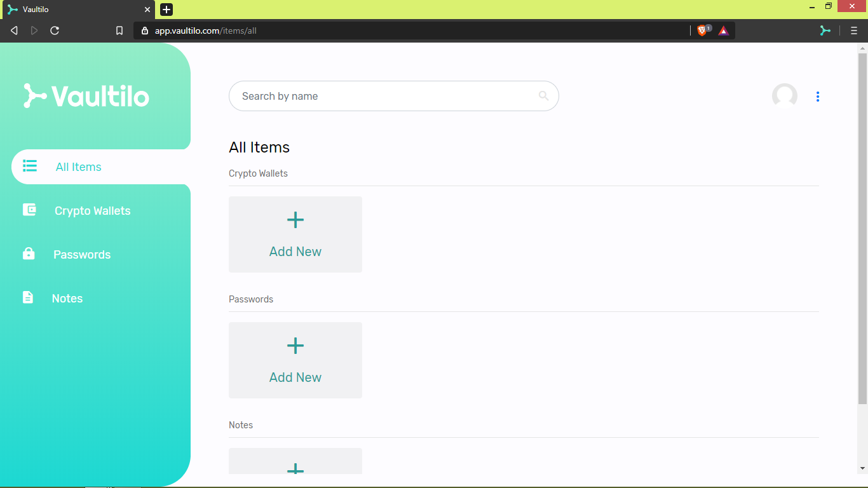
Task: Open Passwords section in sidebar
Action: pos(82,255)
